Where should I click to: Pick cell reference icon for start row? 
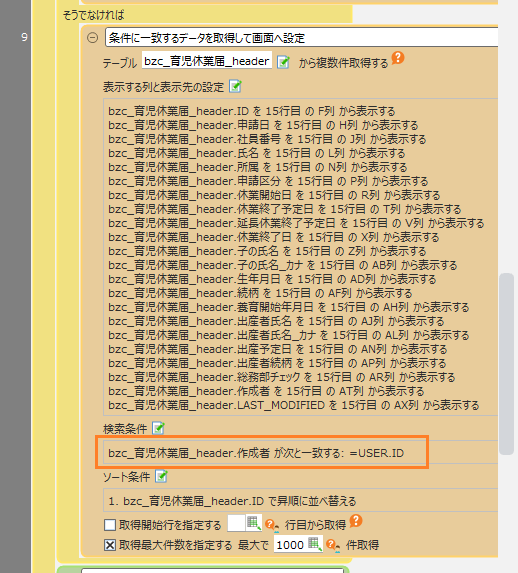[x=253, y=523]
